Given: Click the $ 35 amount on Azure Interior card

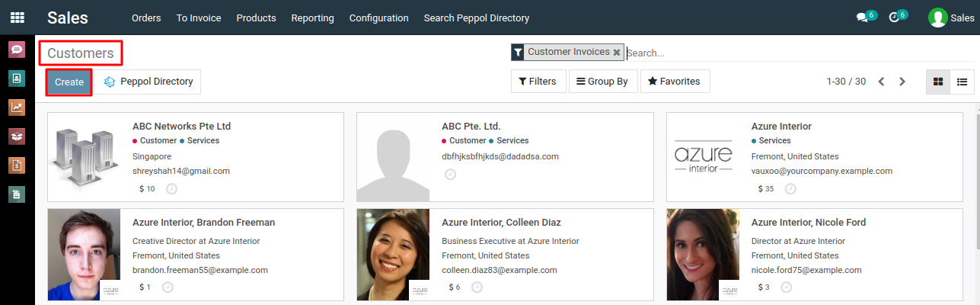Looking at the screenshot, I should click(766, 189).
